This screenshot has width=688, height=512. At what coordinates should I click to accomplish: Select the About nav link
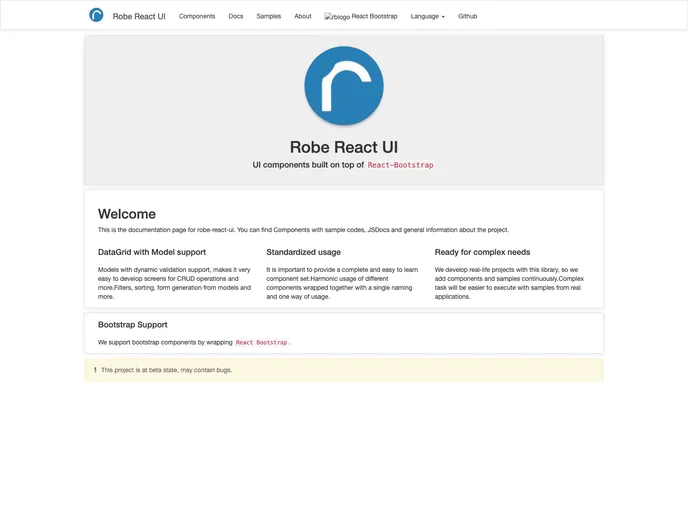point(303,16)
